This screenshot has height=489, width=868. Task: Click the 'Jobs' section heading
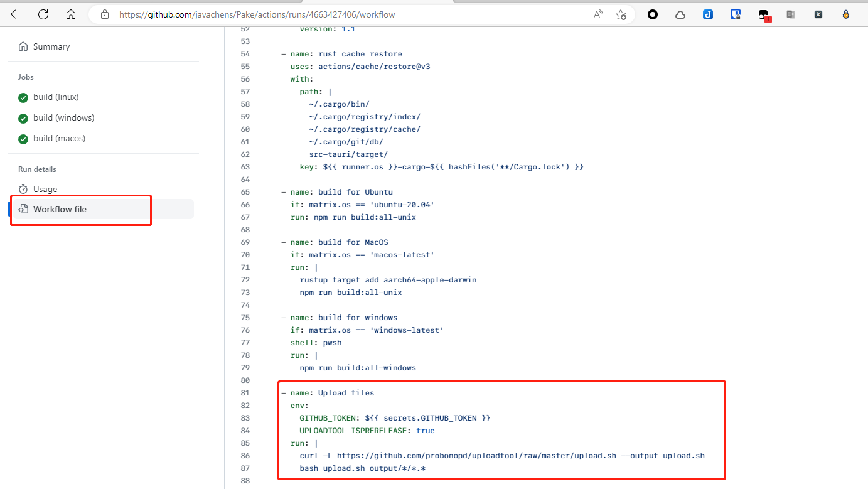coord(26,77)
